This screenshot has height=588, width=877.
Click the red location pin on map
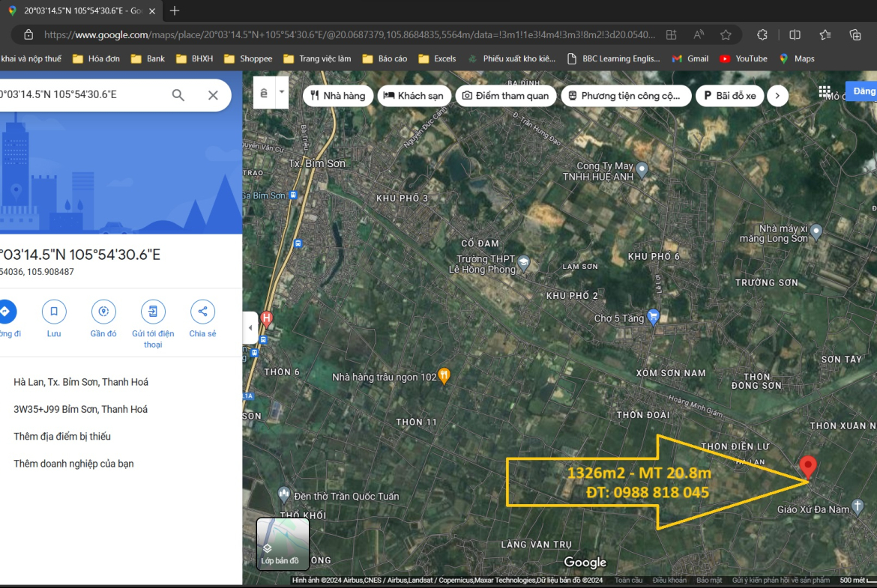click(x=808, y=466)
